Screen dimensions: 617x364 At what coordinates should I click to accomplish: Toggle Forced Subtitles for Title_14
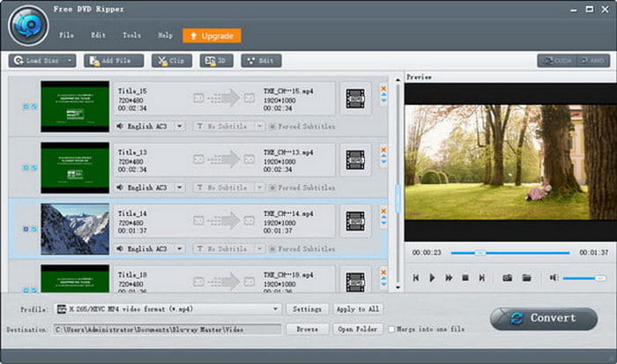(x=271, y=249)
